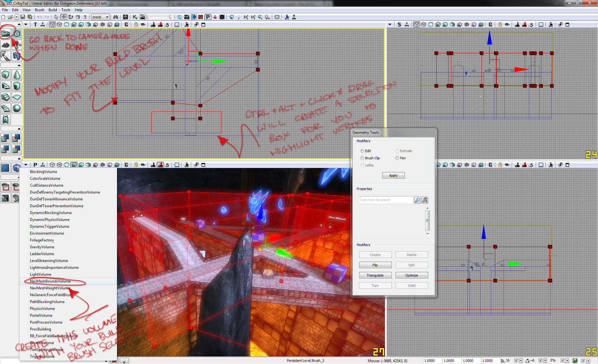Toggle scale snapping checkbox next to 5%
The image size is (598, 364).
[562, 361]
